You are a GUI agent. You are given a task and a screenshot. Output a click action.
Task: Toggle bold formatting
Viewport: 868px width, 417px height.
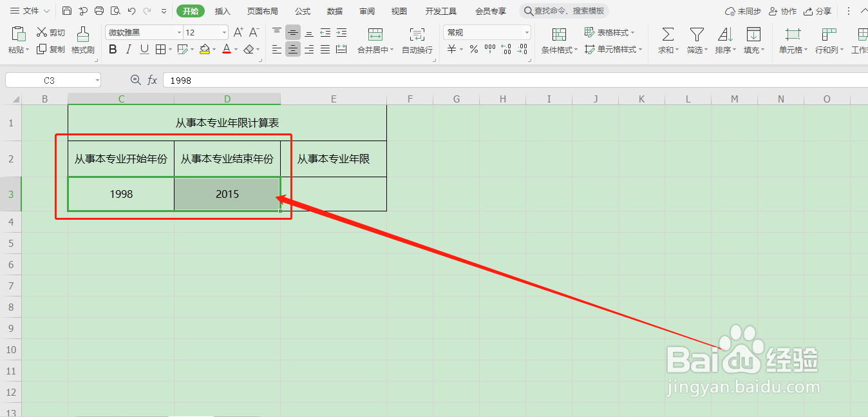113,49
